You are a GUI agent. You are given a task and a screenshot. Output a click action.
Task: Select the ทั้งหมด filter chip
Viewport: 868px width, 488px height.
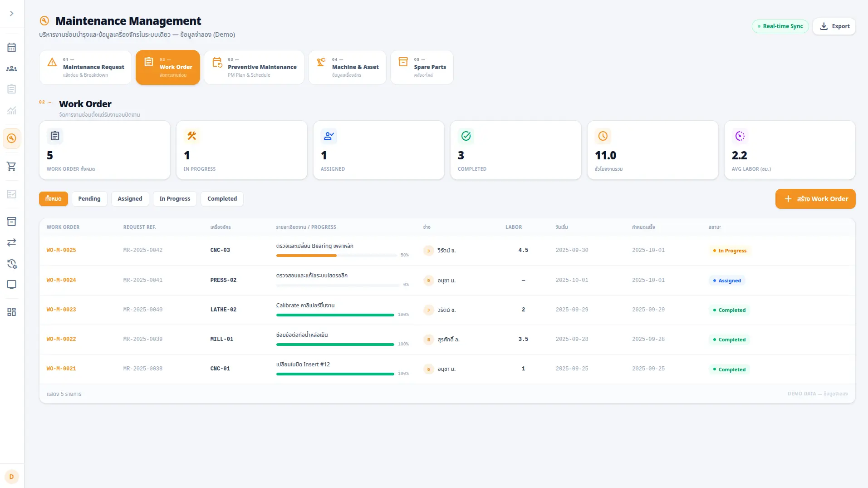pos(54,199)
